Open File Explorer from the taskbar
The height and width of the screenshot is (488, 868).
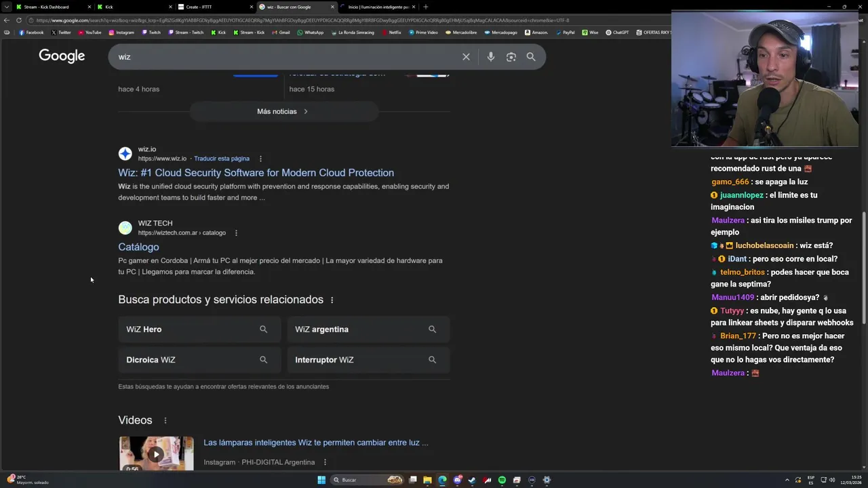coord(427,480)
